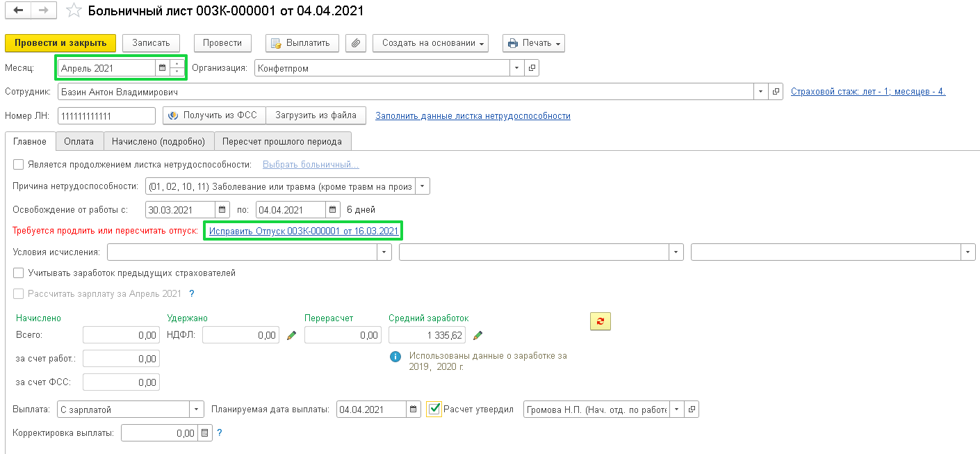The image size is (980, 454).
Task: Edit НДФЛ using the pencil icon
Action: (291, 336)
